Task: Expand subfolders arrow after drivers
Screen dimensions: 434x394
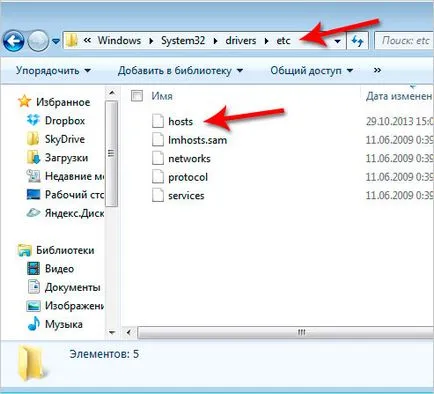Action: coord(266,41)
